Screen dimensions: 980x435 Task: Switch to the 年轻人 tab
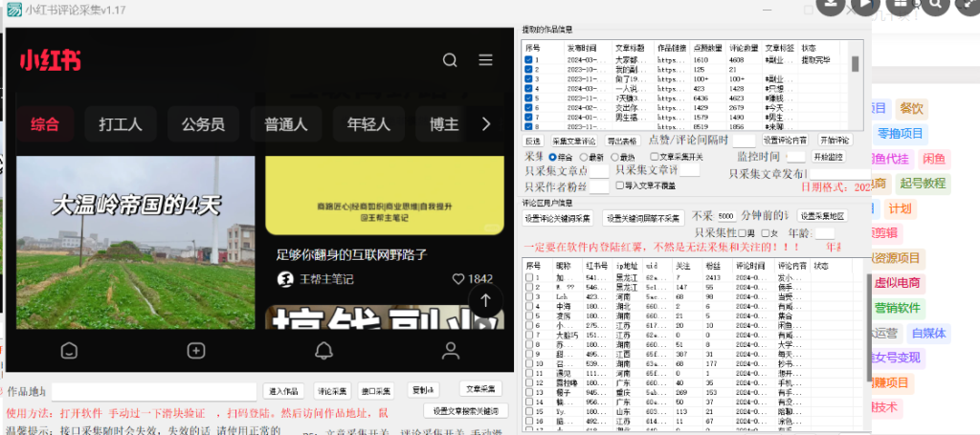coord(368,124)
